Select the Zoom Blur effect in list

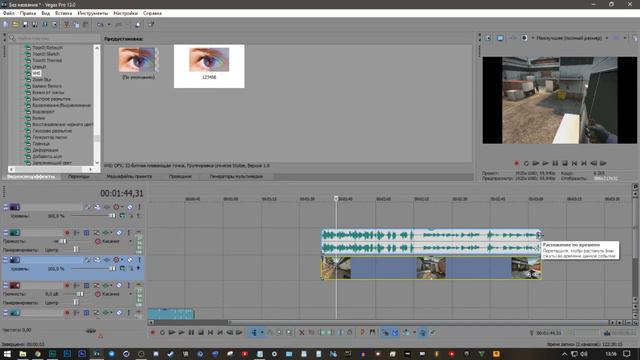(42, 80)
